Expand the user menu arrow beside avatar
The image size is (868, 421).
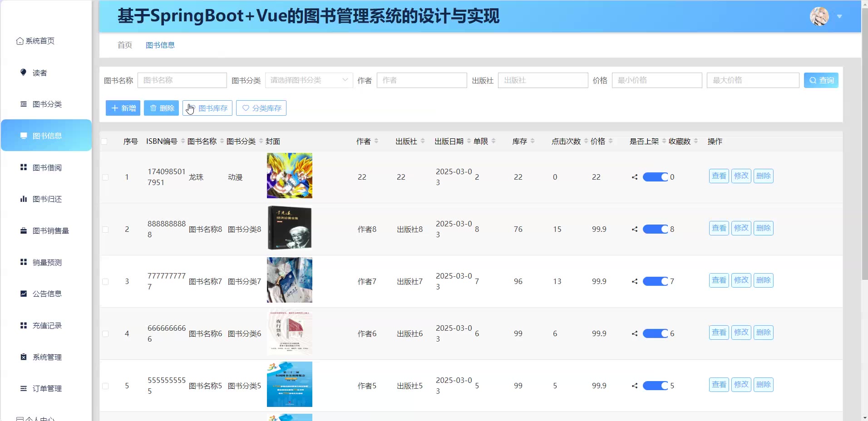[839, 16]
